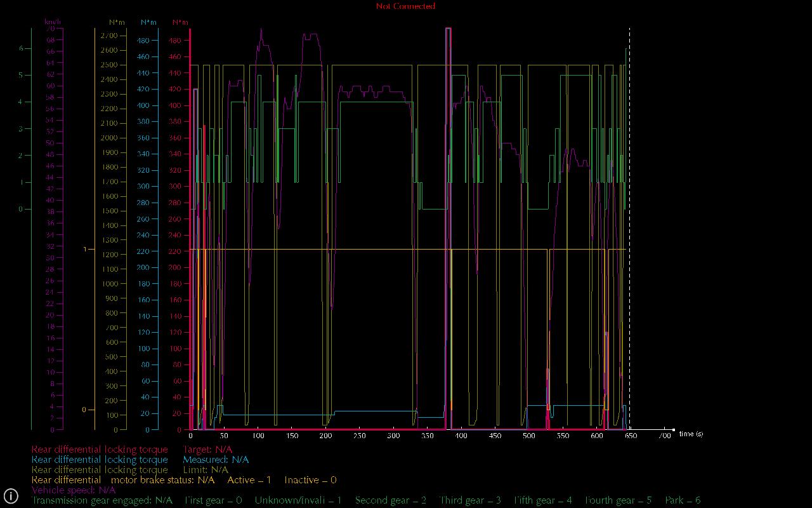Viewport: 812px width, 508px height.
Task: Click the red 'Not Connected' status text
Action: pyautogui.click(x=405, y=6)
